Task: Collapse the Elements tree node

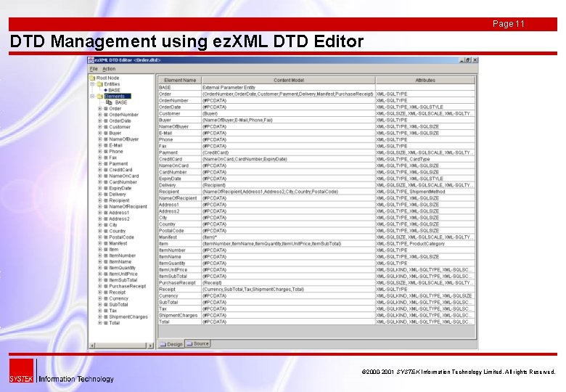Action: click(92, 97)
